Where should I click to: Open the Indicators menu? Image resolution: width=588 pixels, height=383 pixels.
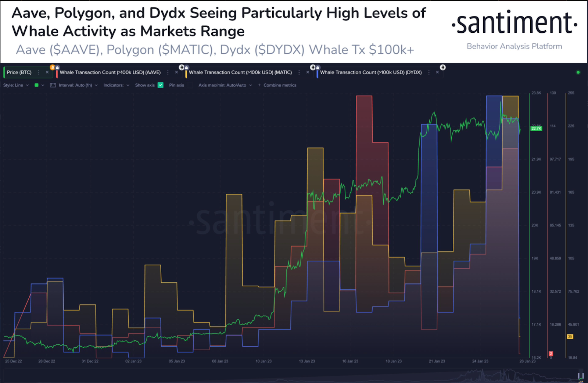(116, 85)
